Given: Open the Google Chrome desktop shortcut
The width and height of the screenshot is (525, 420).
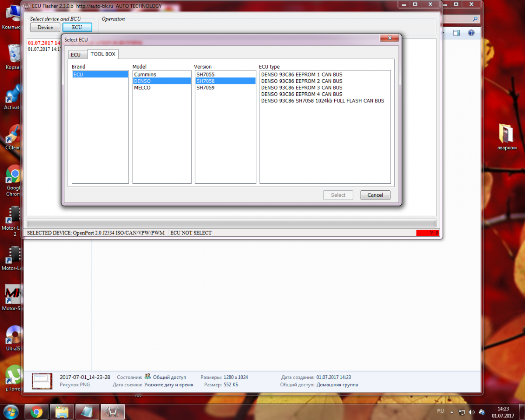Looking at the screenshot, I should pyautogui.click(x=13, y=180).
